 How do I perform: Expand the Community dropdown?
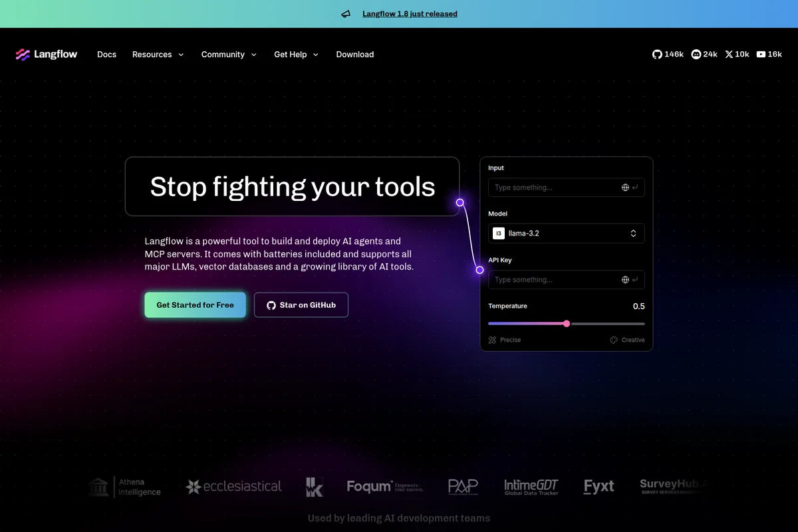coord(229,55)
